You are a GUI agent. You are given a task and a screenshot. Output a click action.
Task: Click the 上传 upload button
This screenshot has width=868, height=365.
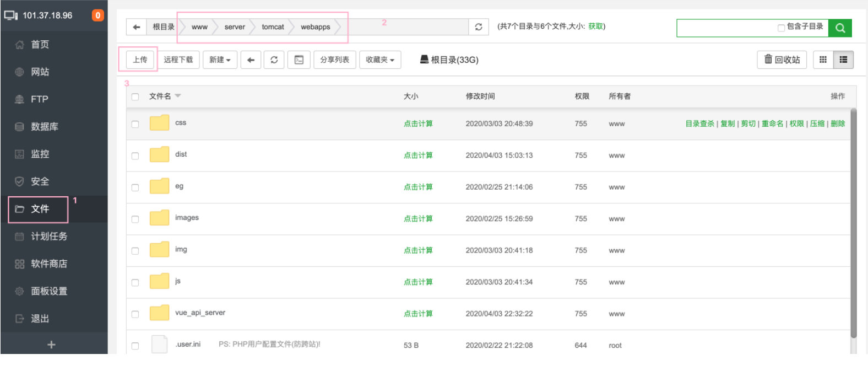click(140, 60)
